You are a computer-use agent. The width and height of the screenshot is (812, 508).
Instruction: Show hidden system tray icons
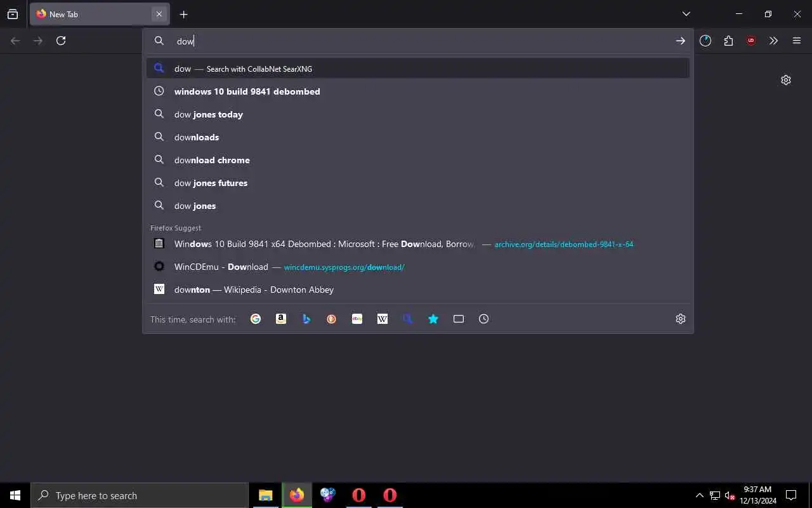pos(700,495)
